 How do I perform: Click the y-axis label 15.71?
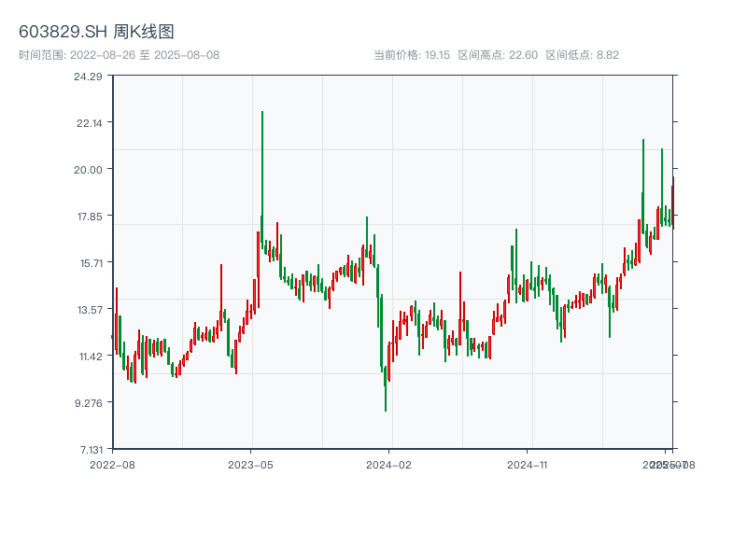click(x=92, y=263)
